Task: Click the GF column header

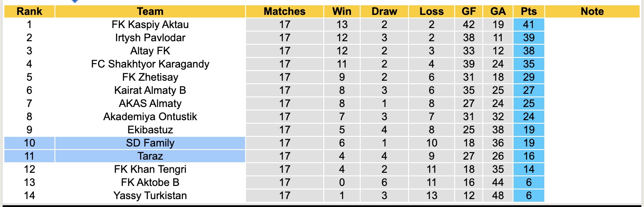Action: pos(468,11)
